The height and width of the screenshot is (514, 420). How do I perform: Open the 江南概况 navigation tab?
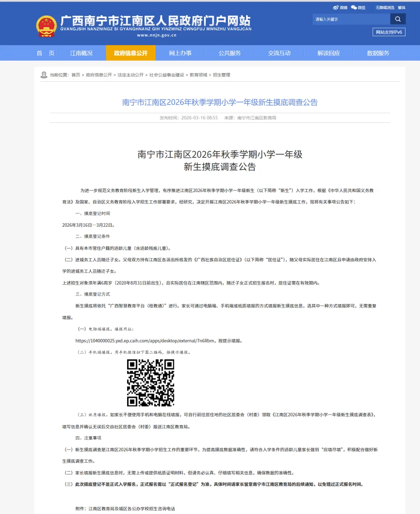coord(81,53)
